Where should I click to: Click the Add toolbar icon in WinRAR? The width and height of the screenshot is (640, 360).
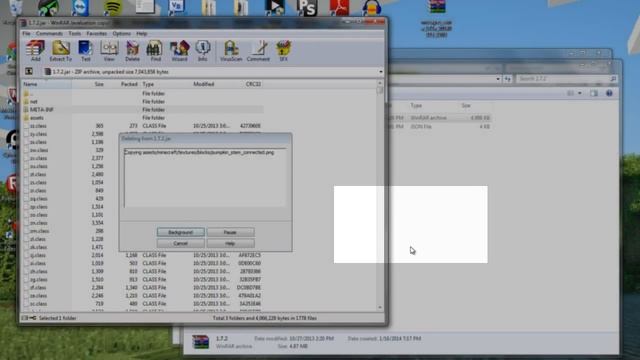36,51
